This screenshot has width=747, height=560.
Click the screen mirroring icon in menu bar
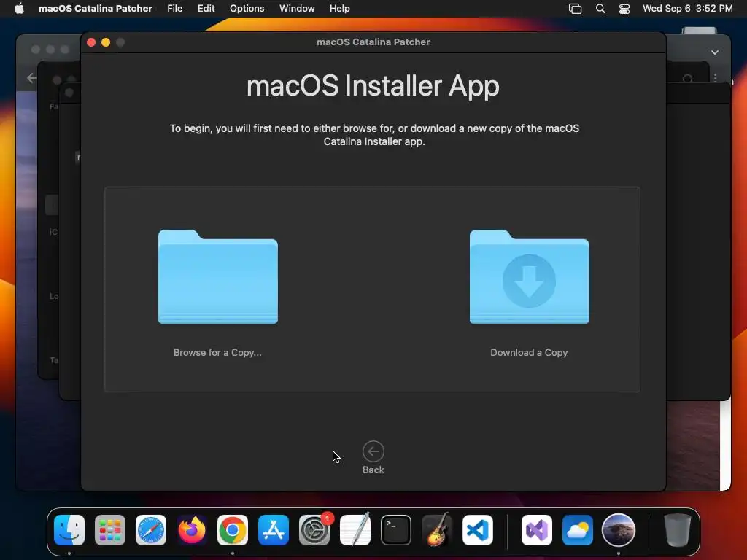click(575, 9)
